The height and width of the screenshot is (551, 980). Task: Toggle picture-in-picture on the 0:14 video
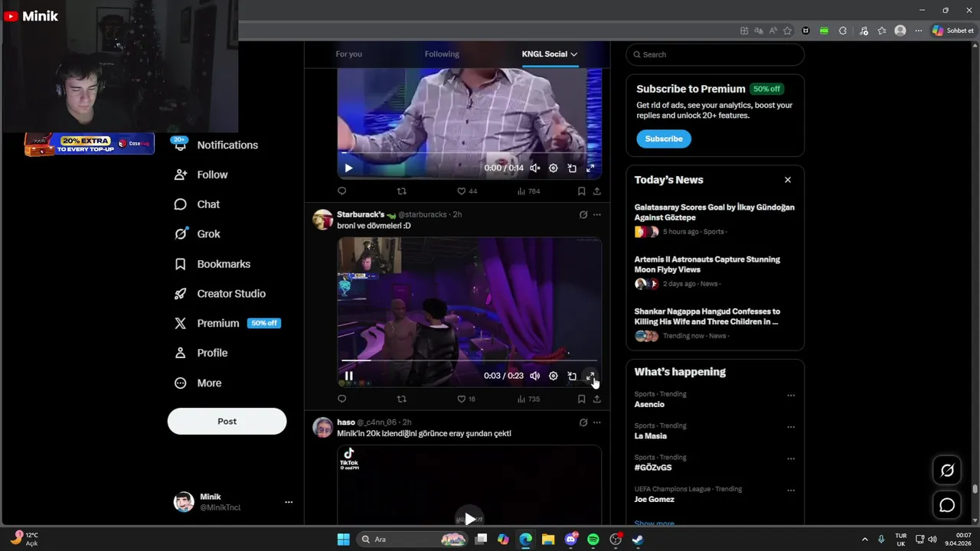point(572,168)
